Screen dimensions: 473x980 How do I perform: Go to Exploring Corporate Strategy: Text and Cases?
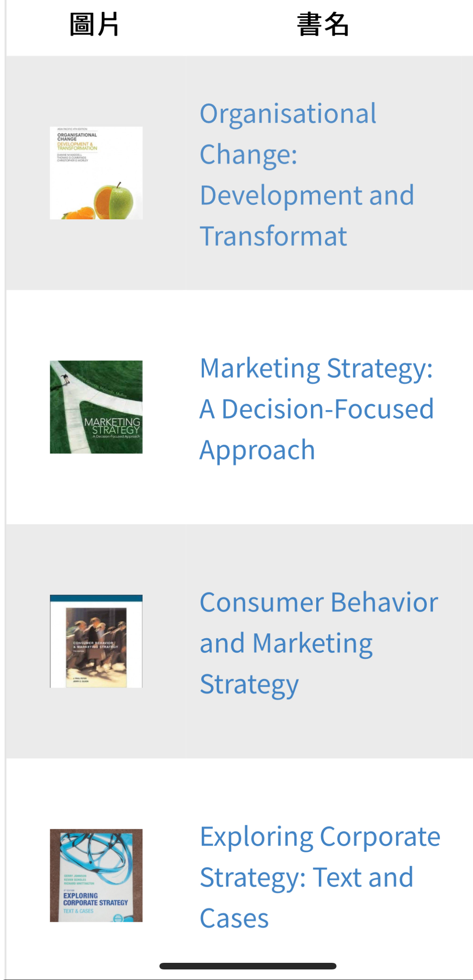coord(320,877)
